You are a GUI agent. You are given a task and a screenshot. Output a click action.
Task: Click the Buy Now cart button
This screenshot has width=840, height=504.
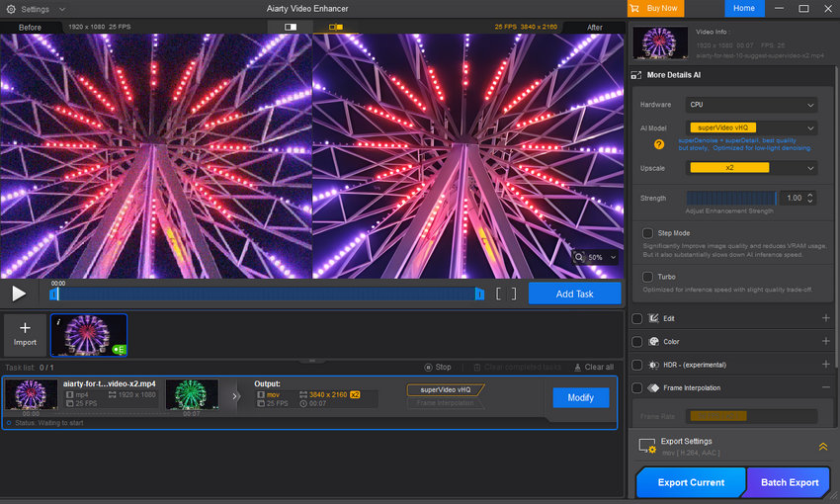point(656,9)
